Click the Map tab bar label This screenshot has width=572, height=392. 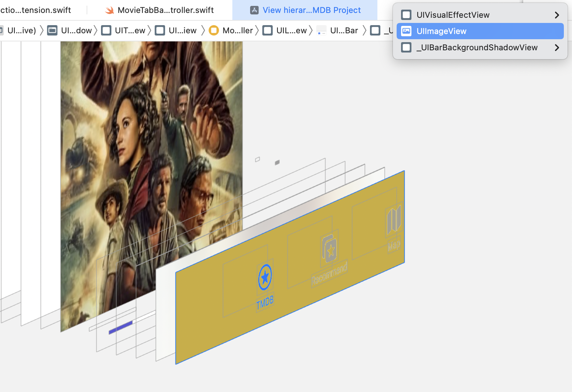[x=394, y=245]
